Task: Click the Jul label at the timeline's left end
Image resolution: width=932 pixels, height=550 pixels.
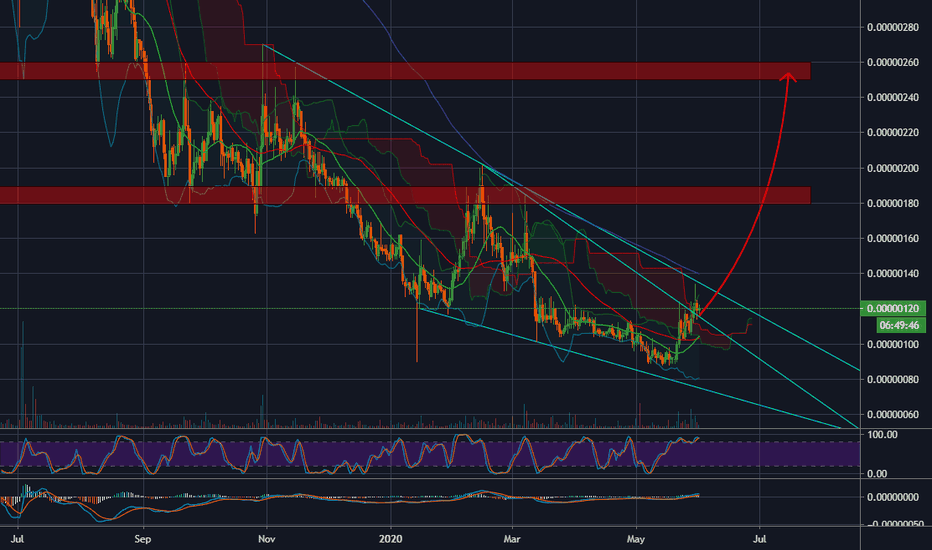Action: tap(18, 539)
